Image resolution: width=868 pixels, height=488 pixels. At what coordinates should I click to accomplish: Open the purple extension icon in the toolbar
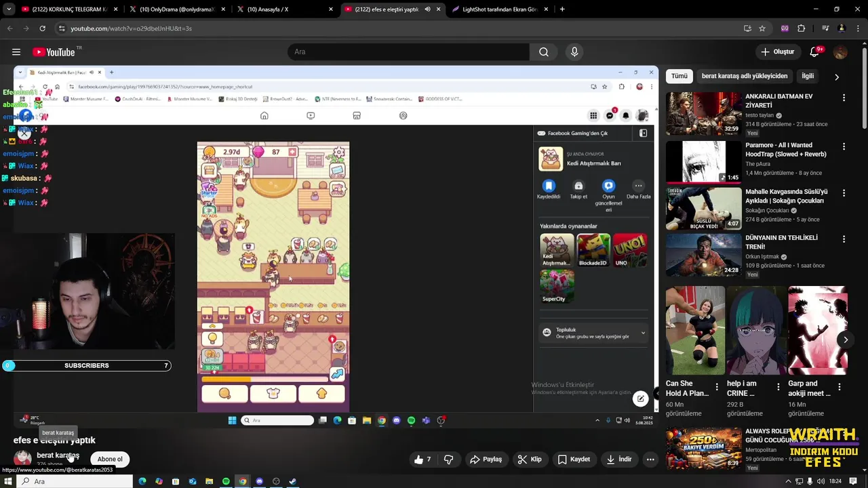coord(785,28)
